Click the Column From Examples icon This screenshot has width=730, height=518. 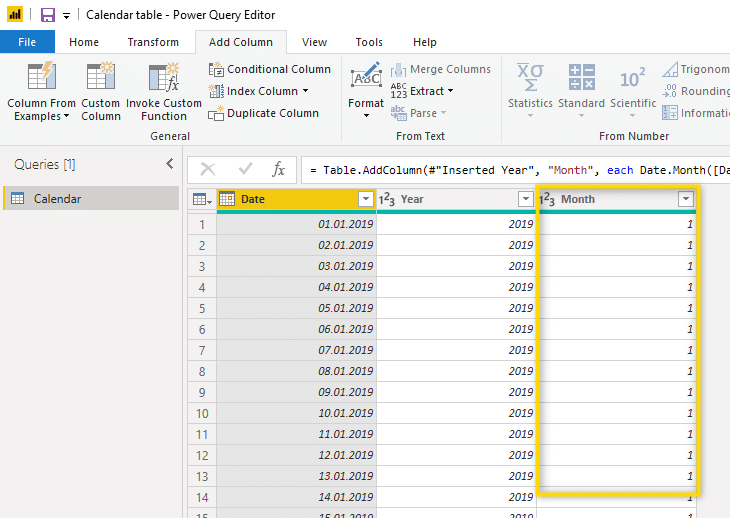pos(41,77)
